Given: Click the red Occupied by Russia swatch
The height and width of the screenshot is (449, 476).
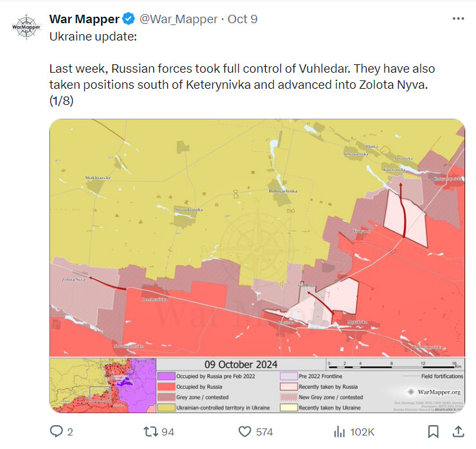Looking at the screenshot, I should click(x=167, y=387).
